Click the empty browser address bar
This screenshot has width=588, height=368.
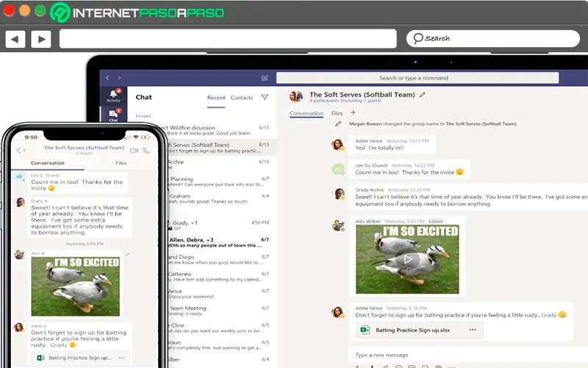tap(228, 39)
